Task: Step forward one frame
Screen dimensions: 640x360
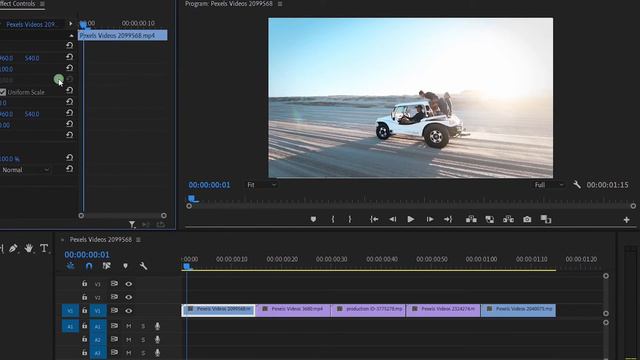Action: (430, 219)
